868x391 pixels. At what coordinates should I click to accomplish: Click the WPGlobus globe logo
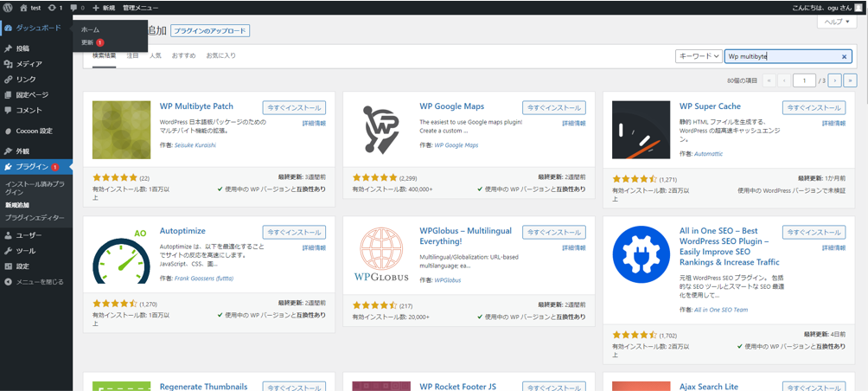tap(381, 255)
